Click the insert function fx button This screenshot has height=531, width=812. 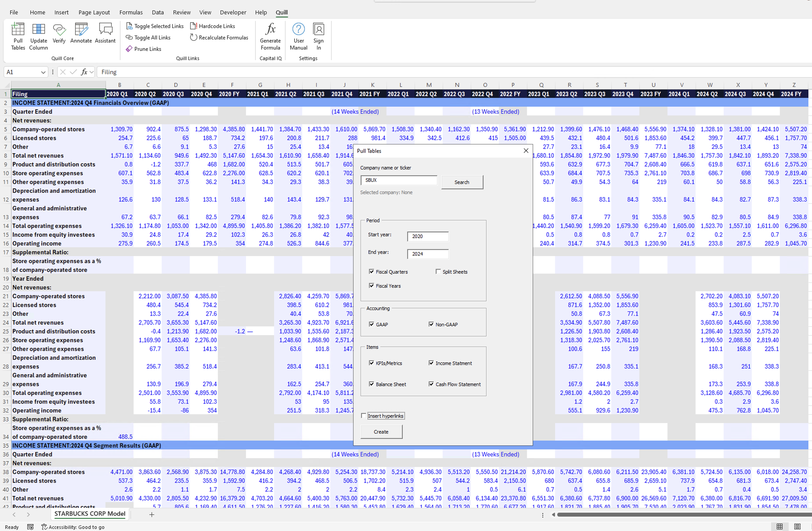[x=84, y=72]
